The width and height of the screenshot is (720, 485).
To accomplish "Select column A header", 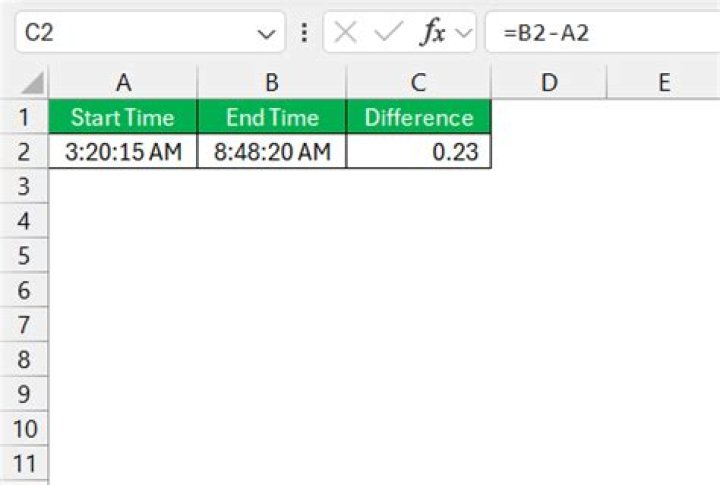I will tap(122, 83).
